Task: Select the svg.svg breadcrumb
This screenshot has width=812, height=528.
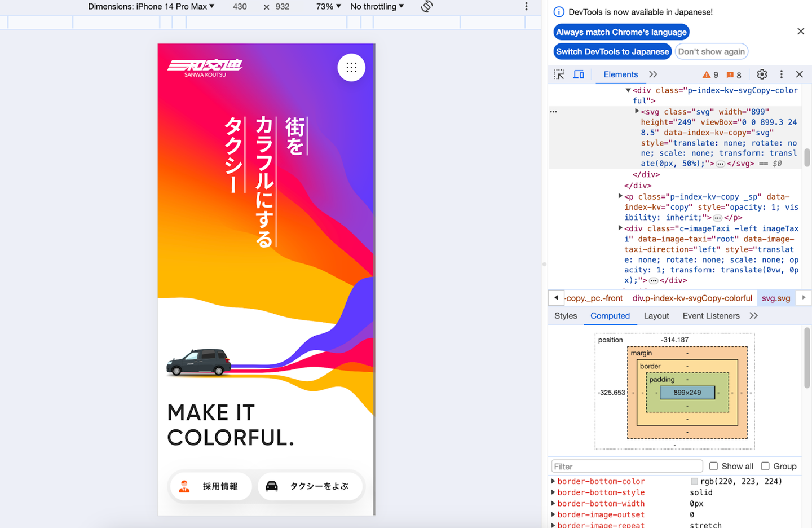Action: [776, 298]
